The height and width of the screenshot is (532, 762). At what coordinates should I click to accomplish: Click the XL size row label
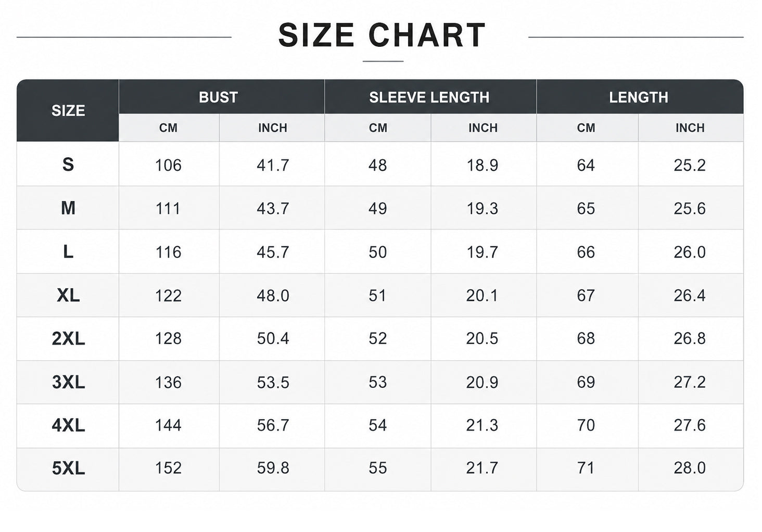[x=68, y=296]
